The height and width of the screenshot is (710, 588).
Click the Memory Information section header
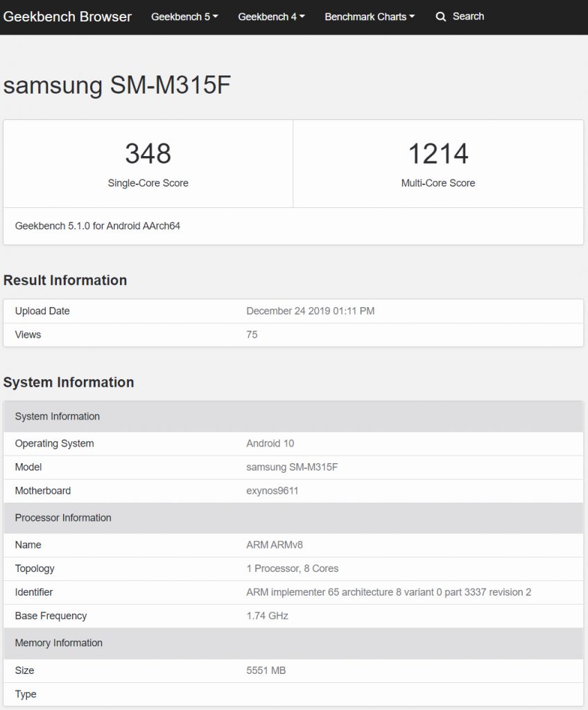pyautogui.click(x=59, y=643)
